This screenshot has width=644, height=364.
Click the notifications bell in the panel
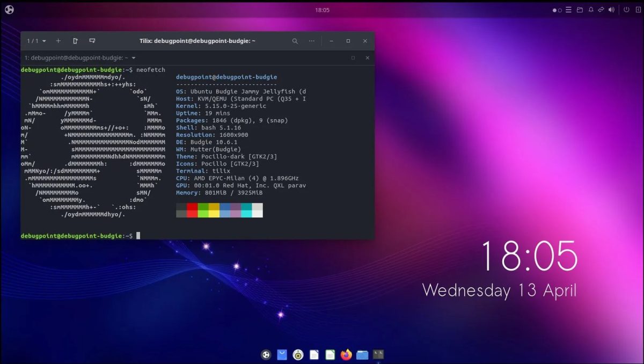[591, 10]
